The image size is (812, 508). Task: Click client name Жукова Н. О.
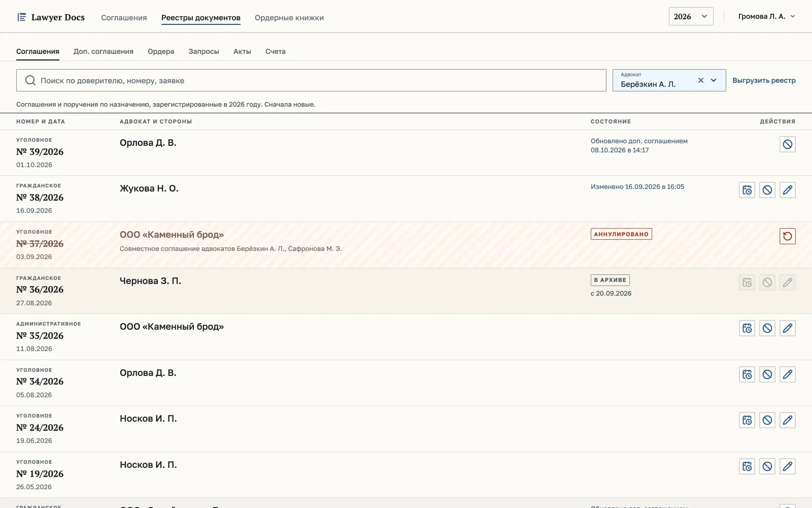pyautogui.click(x=149, y=188)
